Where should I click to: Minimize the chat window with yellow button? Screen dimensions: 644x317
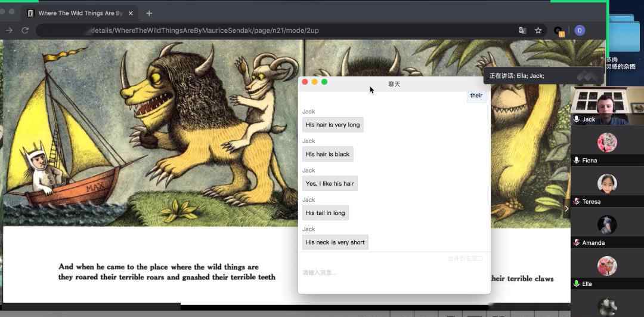(315, 82)
